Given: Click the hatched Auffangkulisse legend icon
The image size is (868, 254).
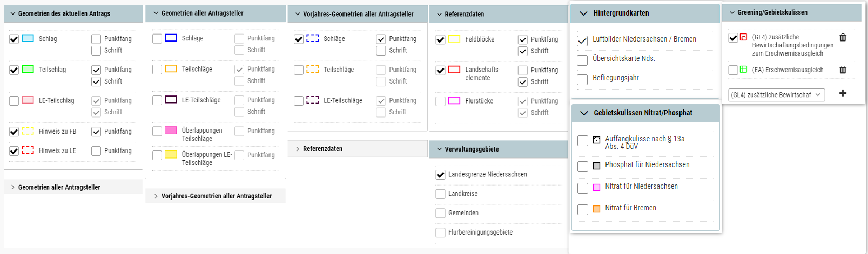Looking at the screenshot, I should (596, 140).
